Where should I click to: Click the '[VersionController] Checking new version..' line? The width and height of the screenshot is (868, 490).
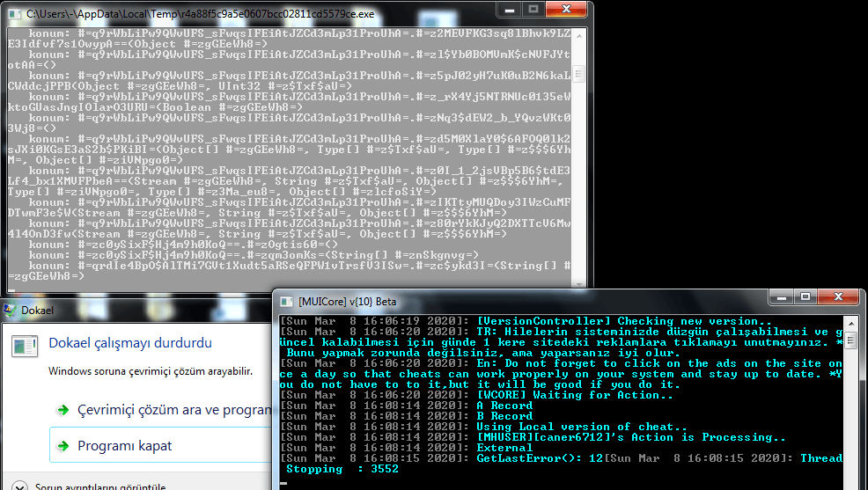pos(624,321)
